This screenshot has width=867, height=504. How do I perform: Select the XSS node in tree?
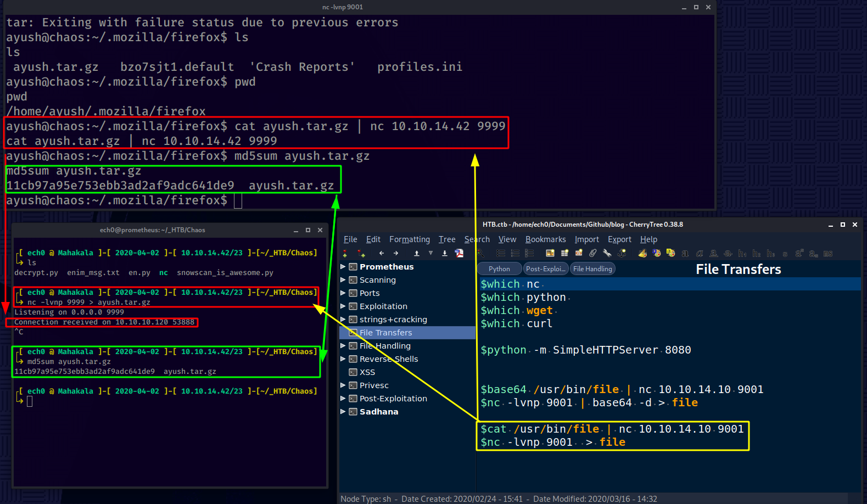367,372
